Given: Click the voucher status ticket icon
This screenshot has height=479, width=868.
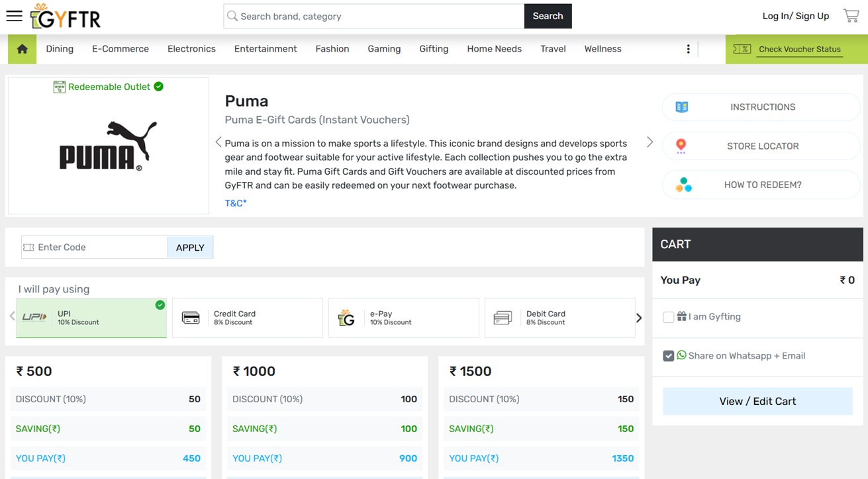Looking at the screenshot, I should pyautogui.click(x=742, y=49).
